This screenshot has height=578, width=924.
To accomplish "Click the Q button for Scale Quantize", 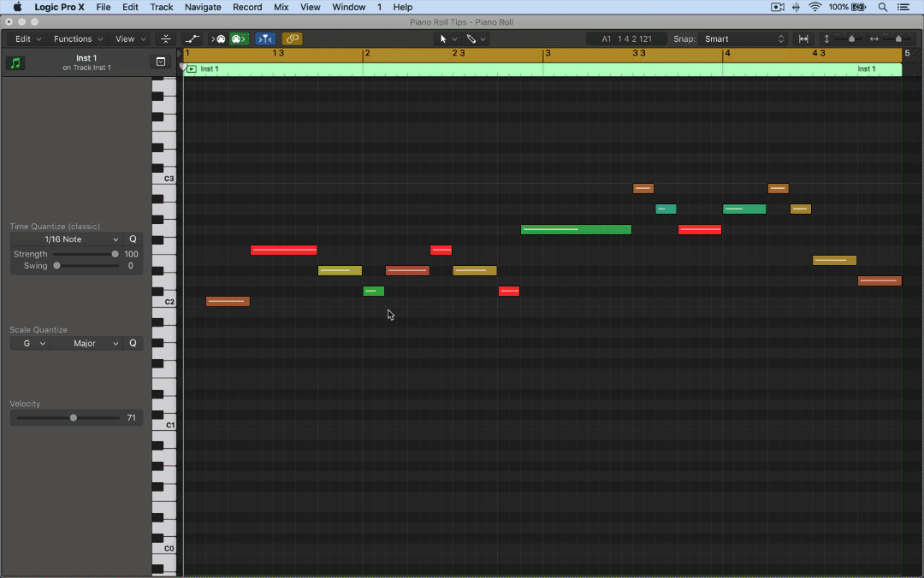I will click(133, 344).
